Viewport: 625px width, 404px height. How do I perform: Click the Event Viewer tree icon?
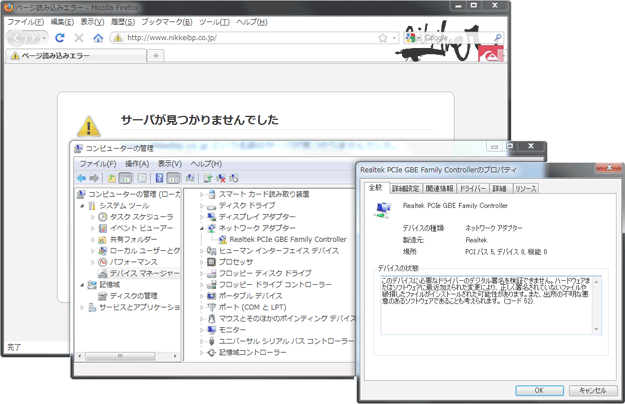coord(103,228)
